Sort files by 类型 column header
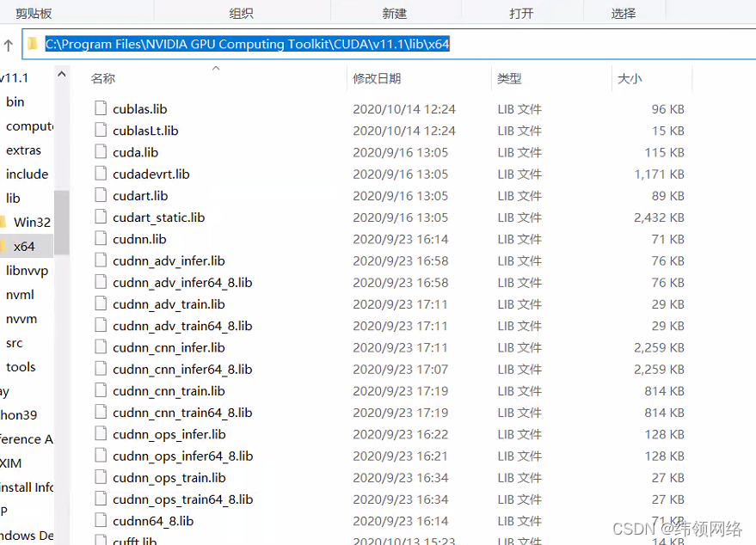 click(509, 78)
